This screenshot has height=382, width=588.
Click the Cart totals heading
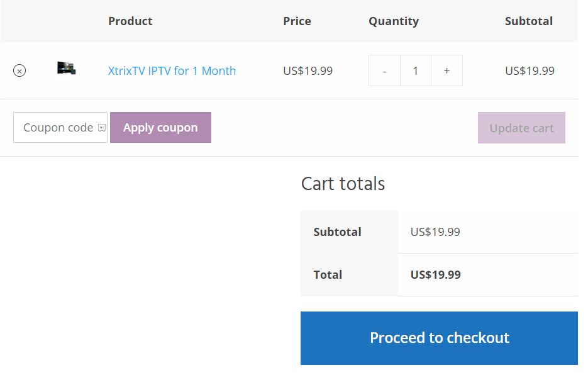[x=343, y=184]
